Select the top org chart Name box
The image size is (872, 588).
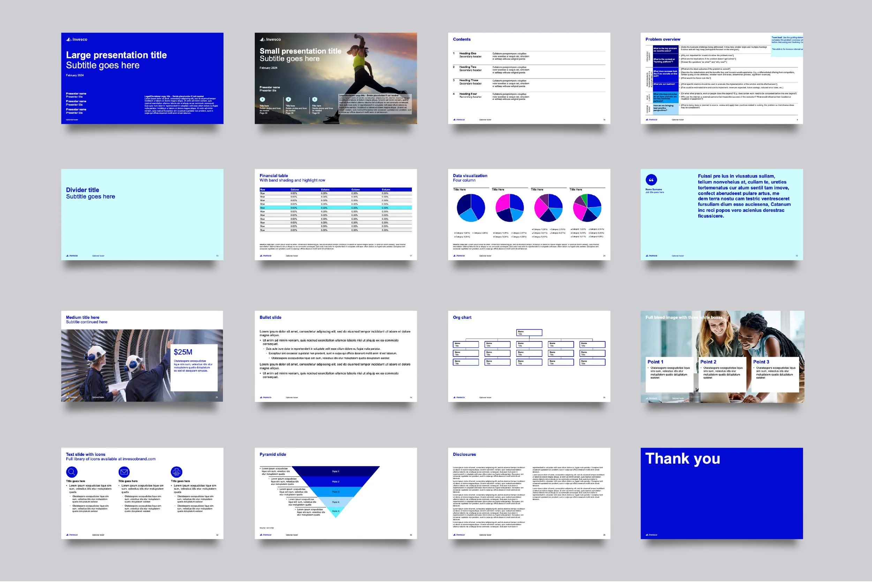(x=529, y=332)
